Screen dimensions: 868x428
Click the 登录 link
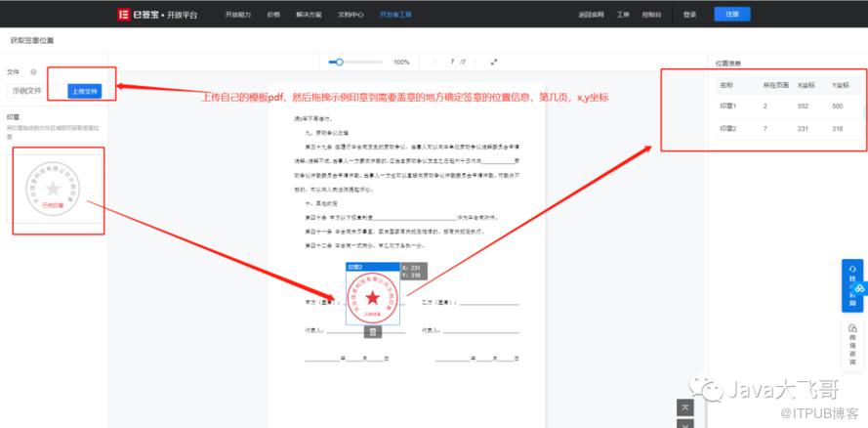(x=690, y=16)
